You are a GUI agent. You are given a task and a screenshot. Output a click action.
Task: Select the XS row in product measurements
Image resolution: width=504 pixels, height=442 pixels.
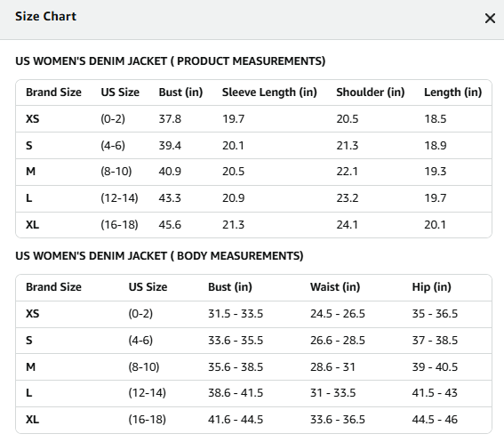pos(253,119)
